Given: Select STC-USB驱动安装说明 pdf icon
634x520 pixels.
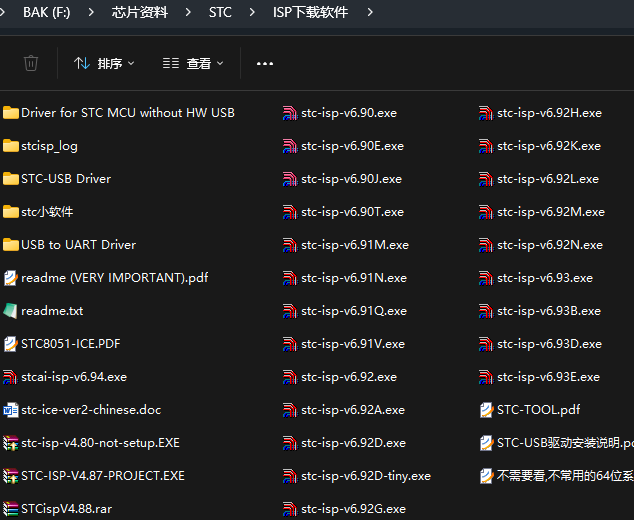Looking at the screenshot, I should (x=487, y=443).
